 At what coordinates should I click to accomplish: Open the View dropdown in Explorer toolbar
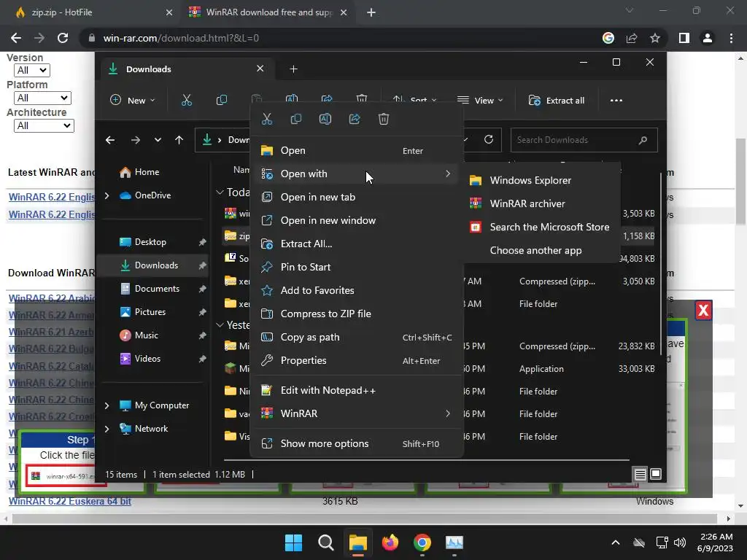click(480, 100)
